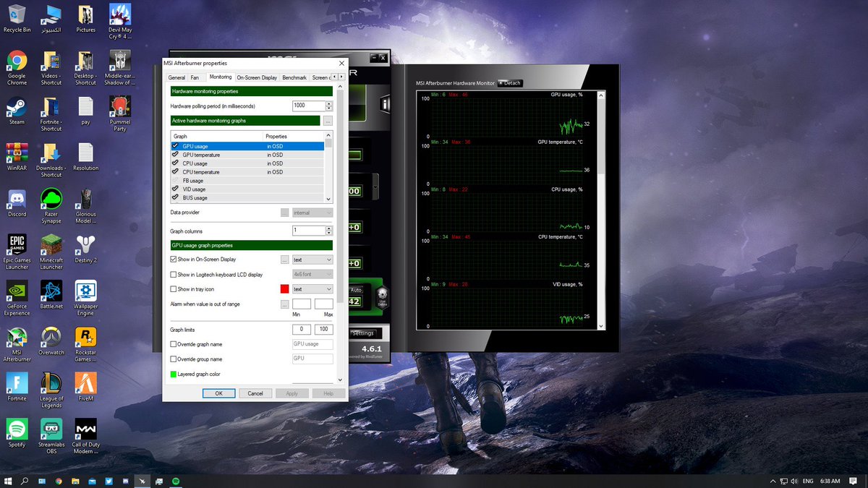Launch Streamlabs OBS from the desktop

(51, 437)
